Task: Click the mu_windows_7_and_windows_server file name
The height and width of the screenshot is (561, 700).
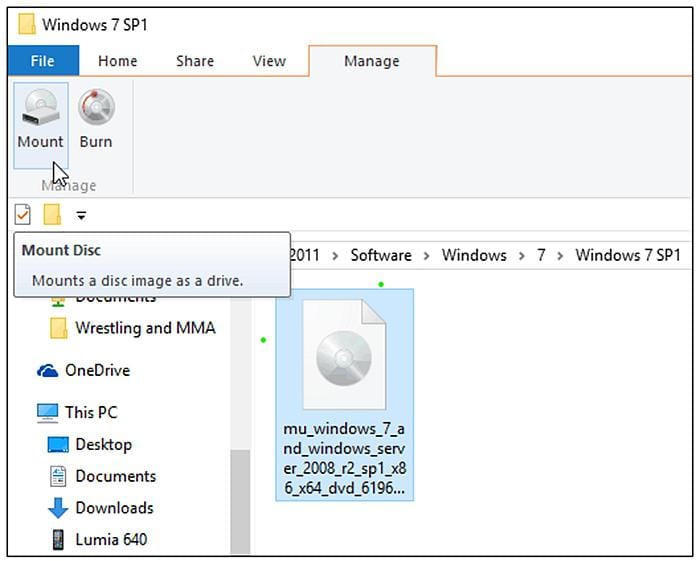Action: tap(344, 458)
